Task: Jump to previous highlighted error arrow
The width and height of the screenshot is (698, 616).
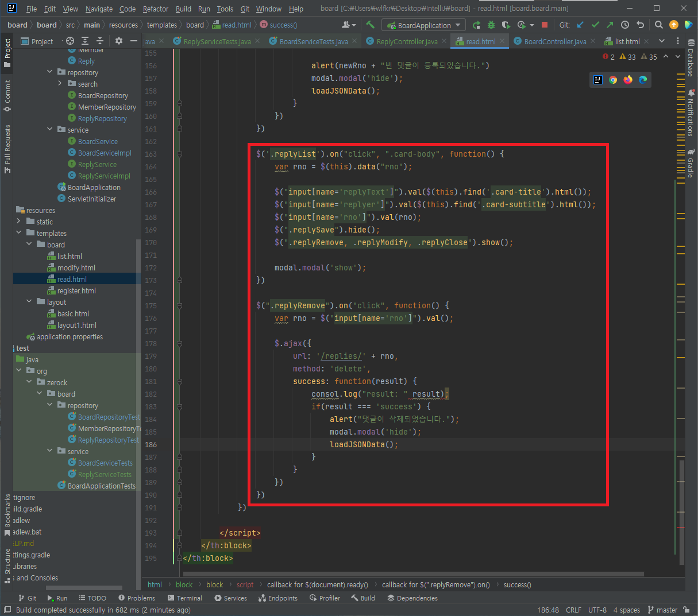Action: pyautogui.click(x=666, y=56)
